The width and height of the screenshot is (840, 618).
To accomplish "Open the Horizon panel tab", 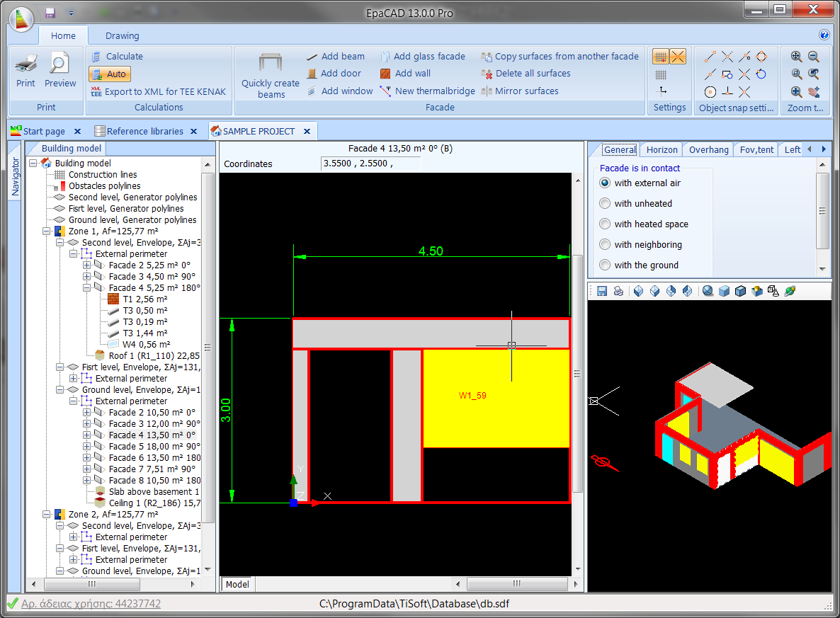I will pyautogui.click(x=660, y=149).
